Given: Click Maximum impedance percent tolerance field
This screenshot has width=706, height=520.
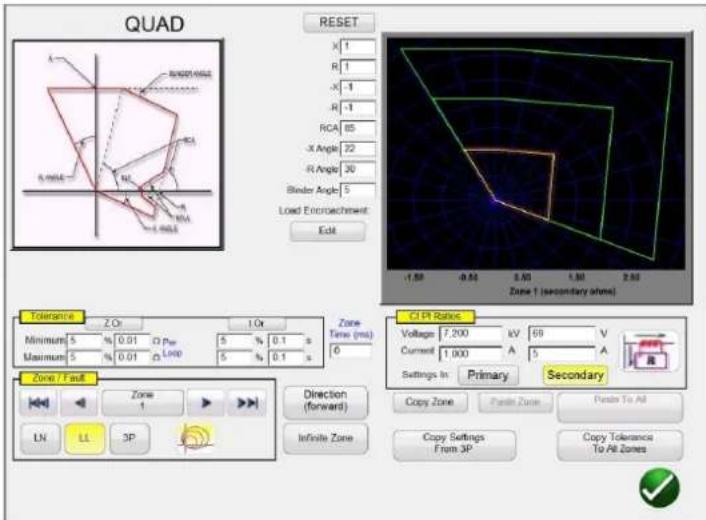Looking at the screenshot, I should (85, 357).
